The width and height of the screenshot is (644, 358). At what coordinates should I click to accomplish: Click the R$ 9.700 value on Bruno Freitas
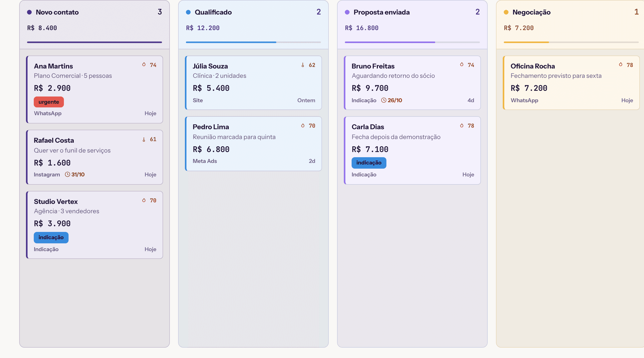370,88
